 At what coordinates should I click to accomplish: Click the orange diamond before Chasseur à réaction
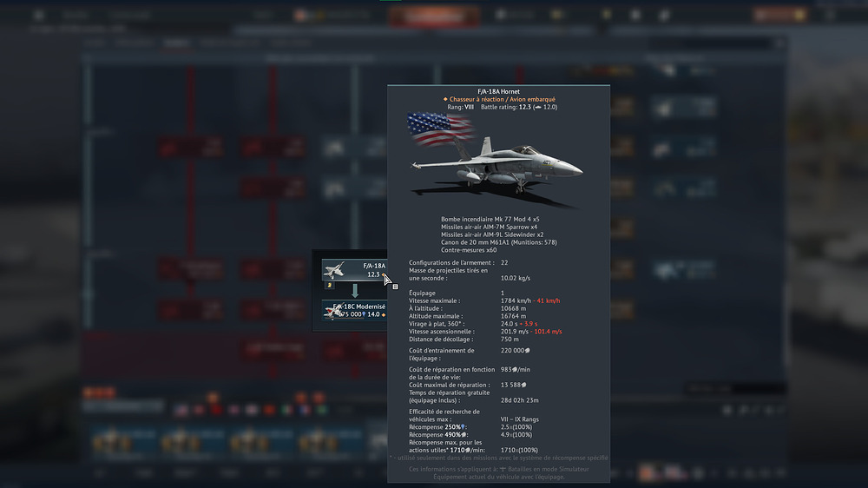445,99
